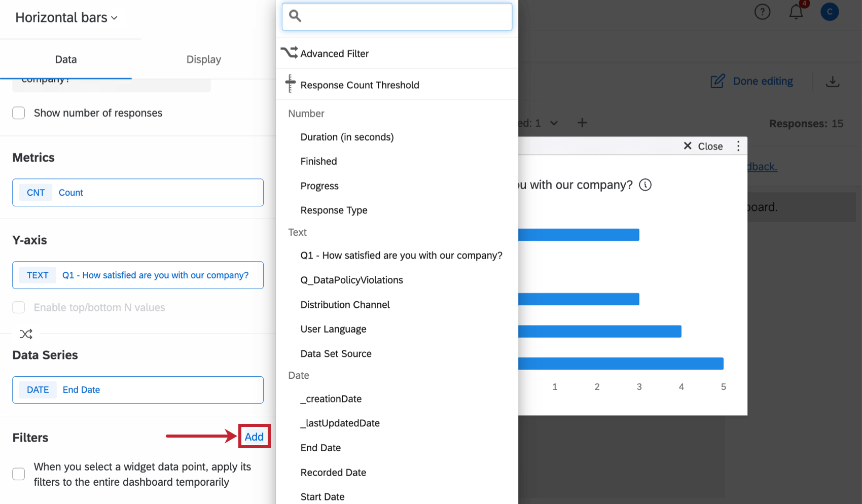This screenshot has height=504, width=862.
Task: Select Response Count Threshold
Action: pyautogui.click(x=360, y=85)
